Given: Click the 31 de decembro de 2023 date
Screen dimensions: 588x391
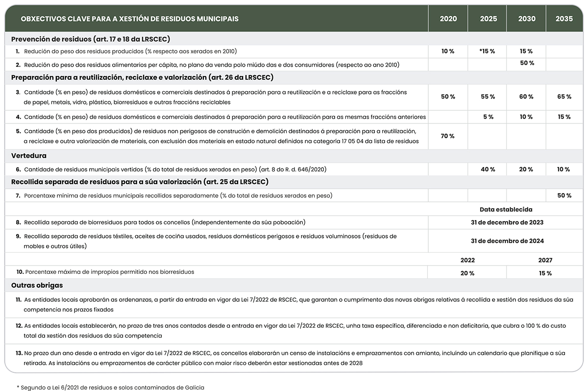Looking at the screenshot, I should click(x=507, y=222).
